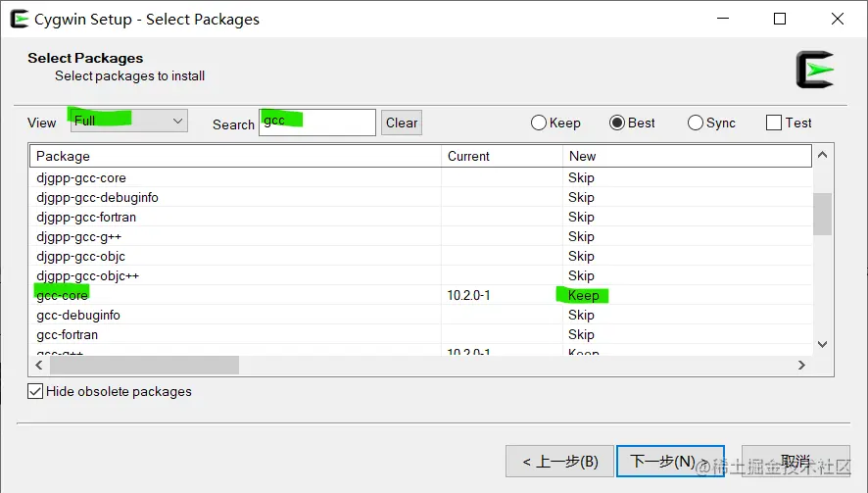The image size is (868, 493).
Task: Click the vertical scrollbar down arrow
Action: (x=823, y=344)
